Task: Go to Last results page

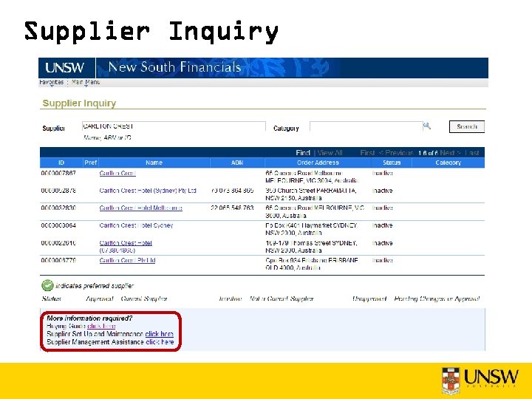Action: point(471,153)
